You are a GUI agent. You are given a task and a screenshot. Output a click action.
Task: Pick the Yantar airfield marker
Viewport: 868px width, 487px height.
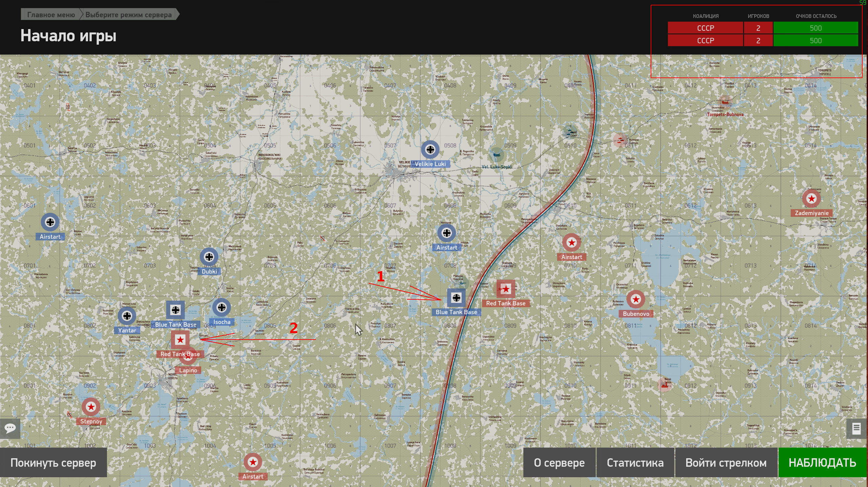(x=127, y=316)
